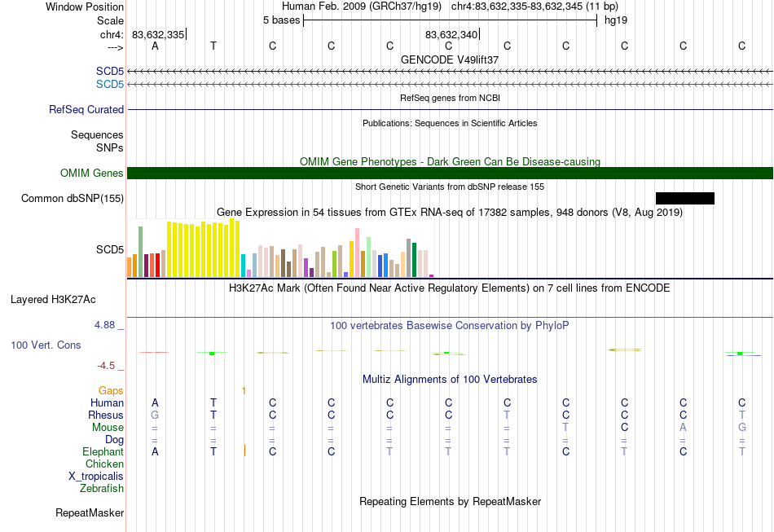Click the Zebrafish species label
774x532 pixels.
click(x=102, y=489)
